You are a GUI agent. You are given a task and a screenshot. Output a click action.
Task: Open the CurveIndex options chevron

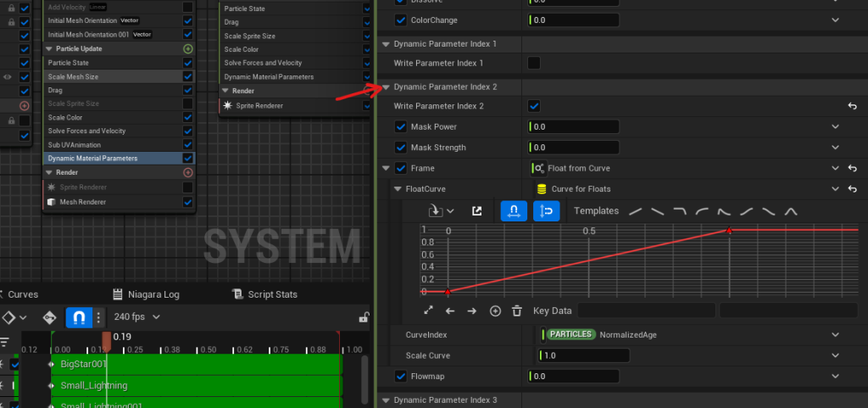pyautogui.click(x=836, y=334)
